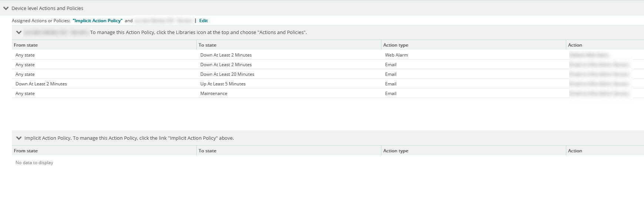The height and width of the screenshot is (217, 644).
Task: Sort Implicit policy table by Action
Action: (575, 151)
